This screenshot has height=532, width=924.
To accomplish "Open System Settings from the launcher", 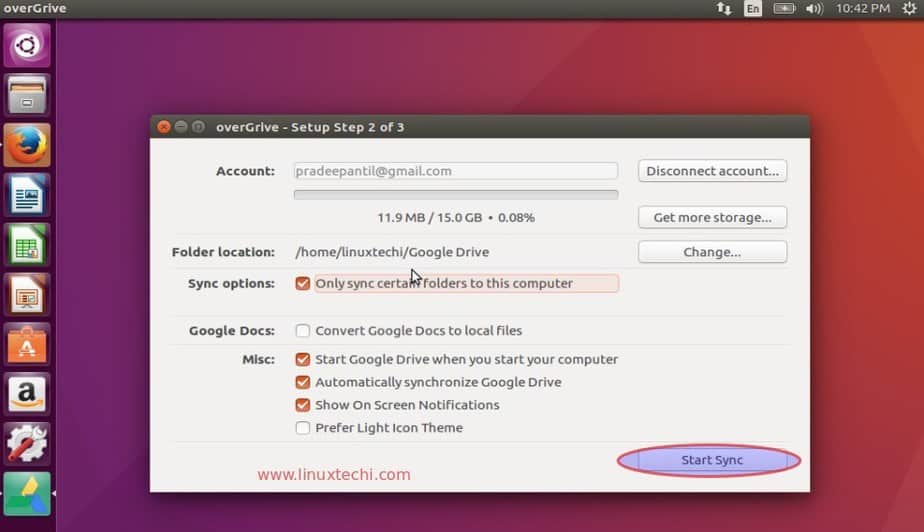I will pos(27,444).
